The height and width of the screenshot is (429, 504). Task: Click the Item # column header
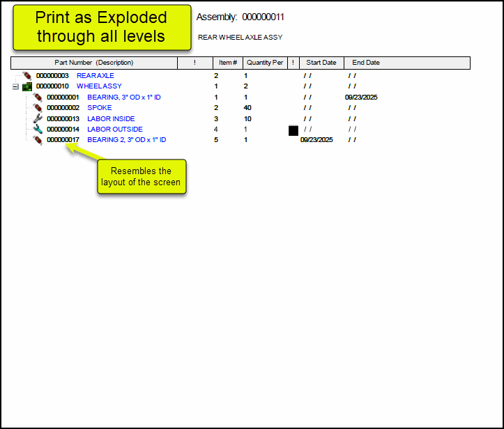click(228, 63)
